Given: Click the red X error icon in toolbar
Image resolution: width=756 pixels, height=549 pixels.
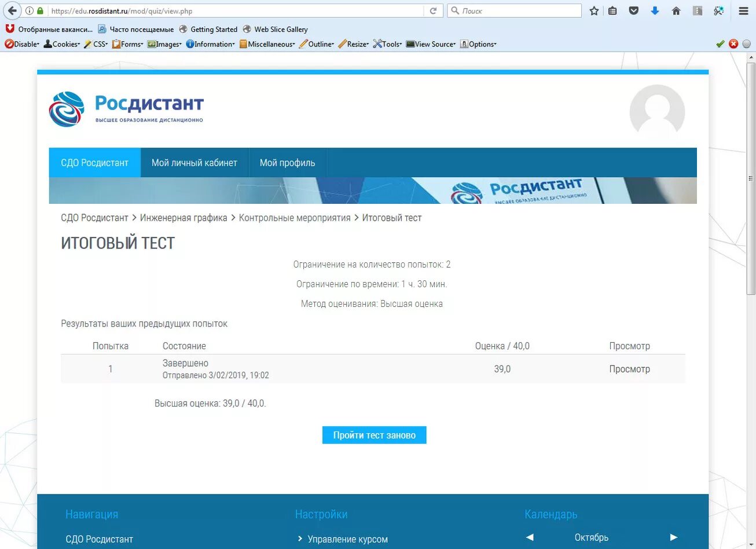Looking at the screenshot, I should [733, 44].
